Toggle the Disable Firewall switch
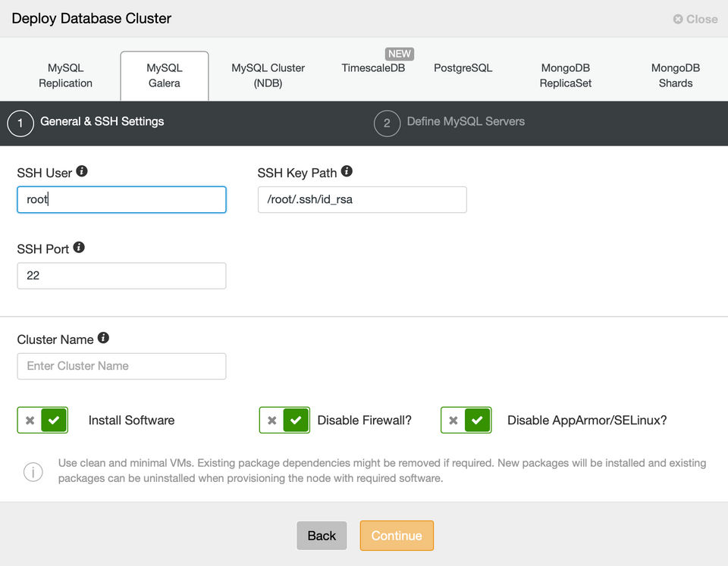728x566 pixels. [x=284, y=420]
